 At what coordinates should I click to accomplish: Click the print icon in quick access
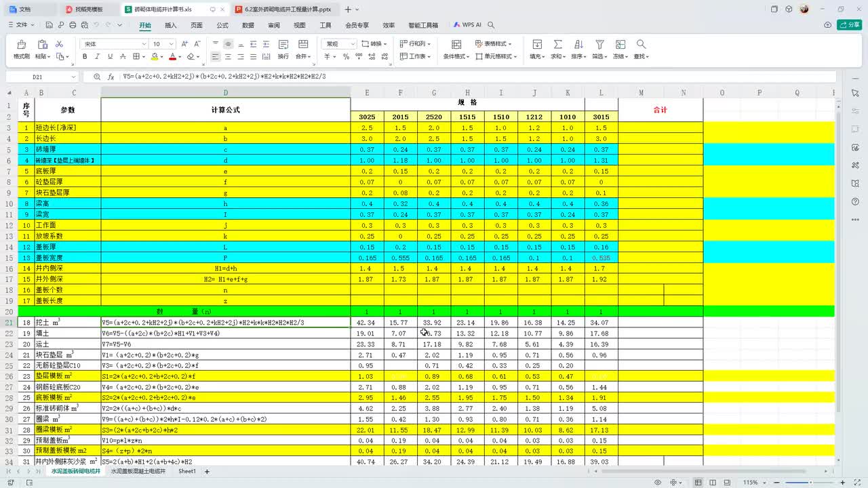[x=73, y=25]
